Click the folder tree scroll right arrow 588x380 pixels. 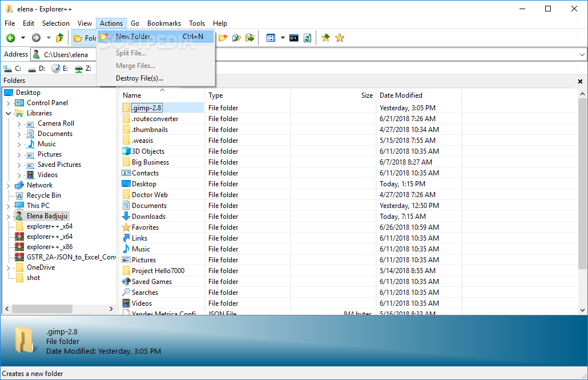[111, 309]
